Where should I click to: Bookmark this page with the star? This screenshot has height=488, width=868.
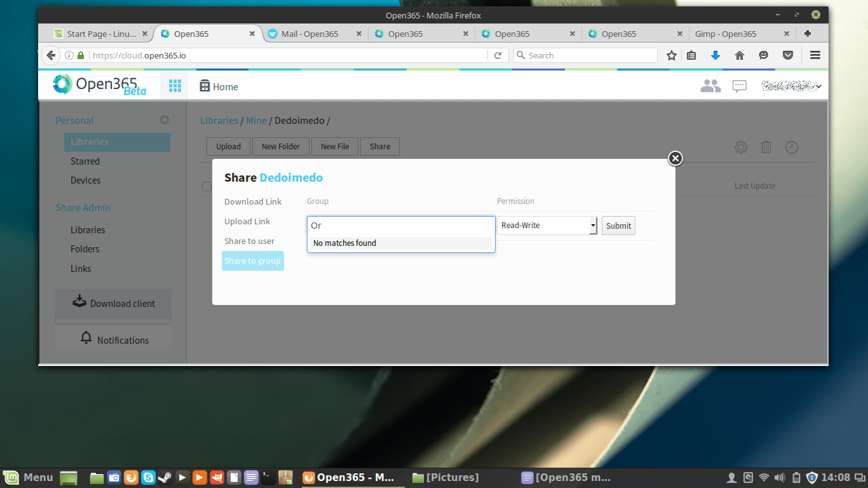672,55
